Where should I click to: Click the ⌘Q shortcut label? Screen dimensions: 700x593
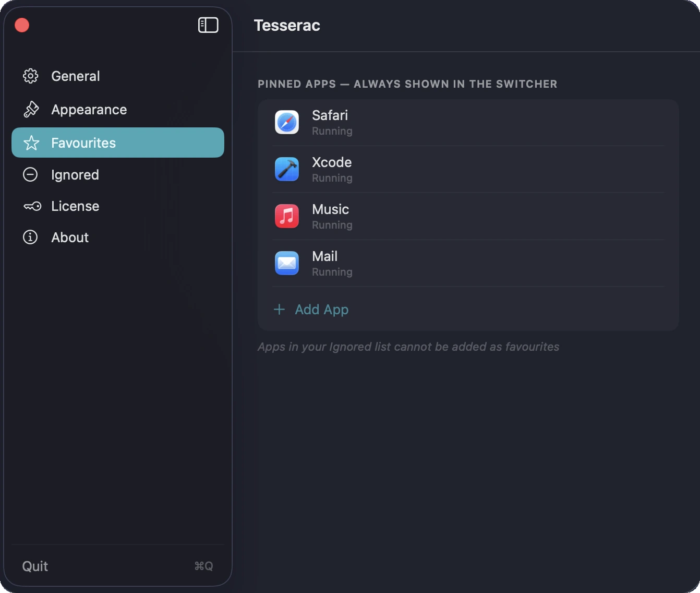point(203,566)
